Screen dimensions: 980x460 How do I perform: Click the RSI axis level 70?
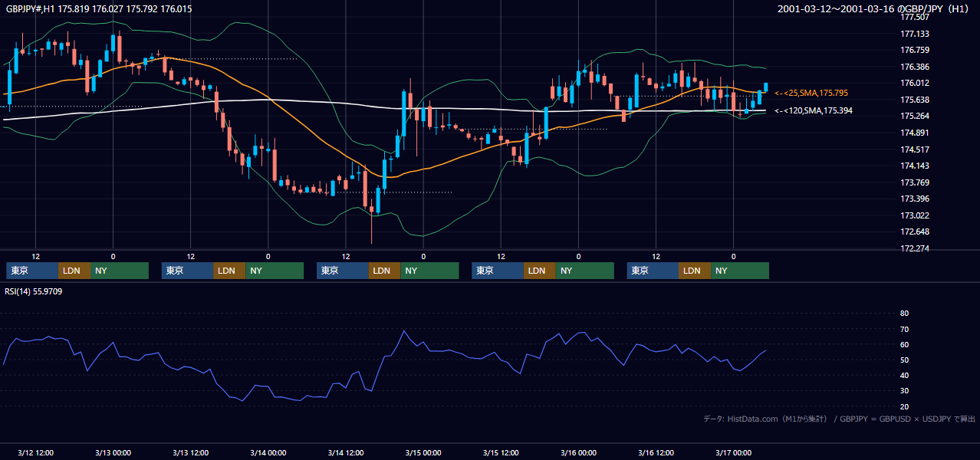pos(904,329)
